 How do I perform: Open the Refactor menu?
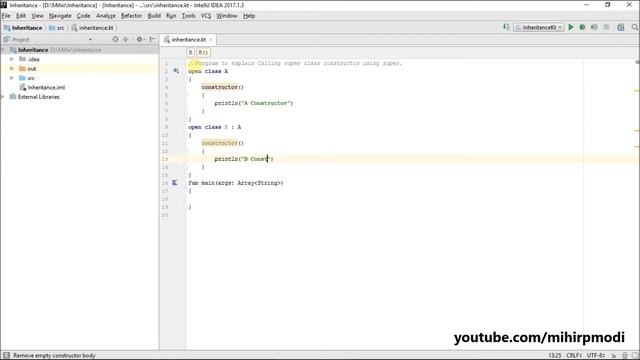click(131, 16)
